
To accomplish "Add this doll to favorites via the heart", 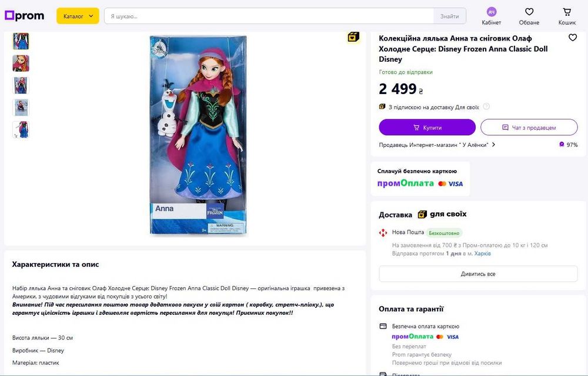I will point(573,38).
